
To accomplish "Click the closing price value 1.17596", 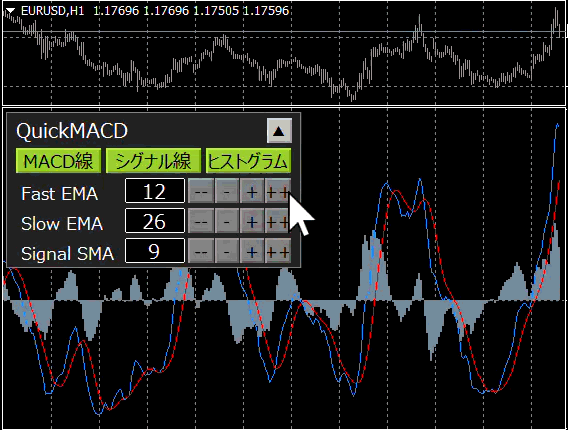I will click(266, 11).
